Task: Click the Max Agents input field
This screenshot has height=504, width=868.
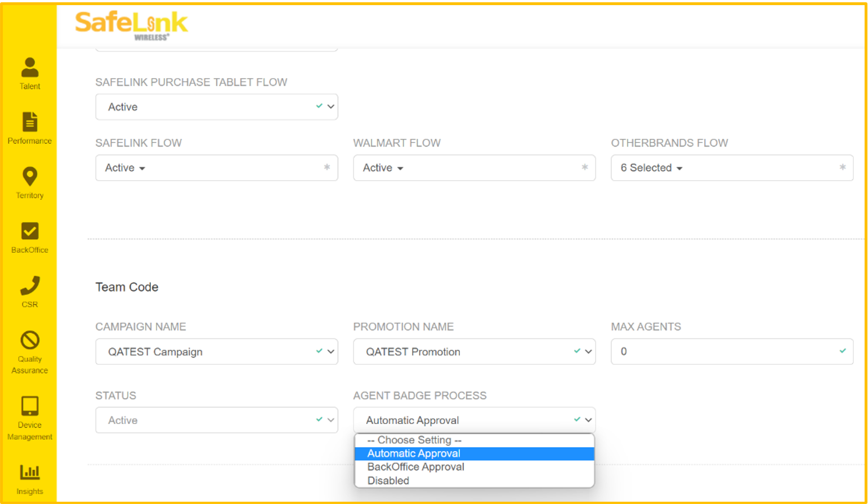Action: [x=732, y=351]
